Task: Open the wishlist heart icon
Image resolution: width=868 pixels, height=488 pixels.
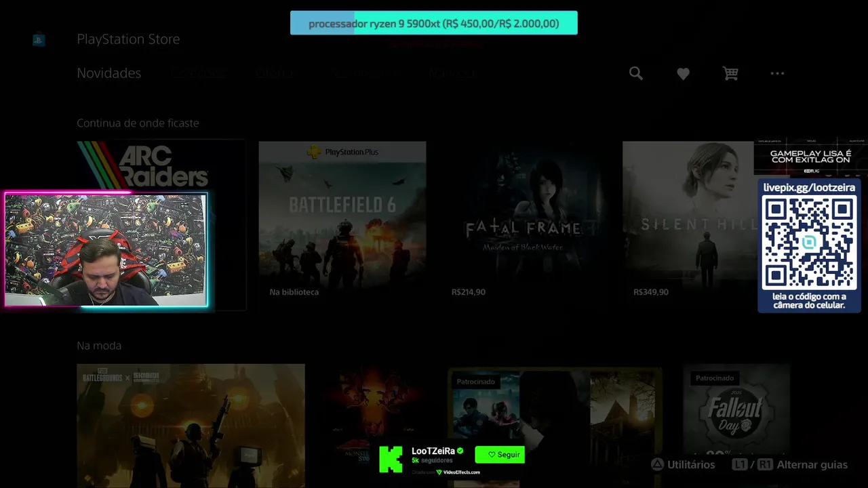Action: [x=683, y=74]
